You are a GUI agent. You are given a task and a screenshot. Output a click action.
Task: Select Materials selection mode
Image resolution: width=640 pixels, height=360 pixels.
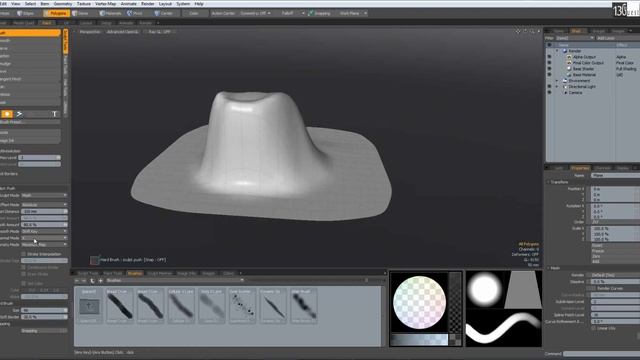110,13
